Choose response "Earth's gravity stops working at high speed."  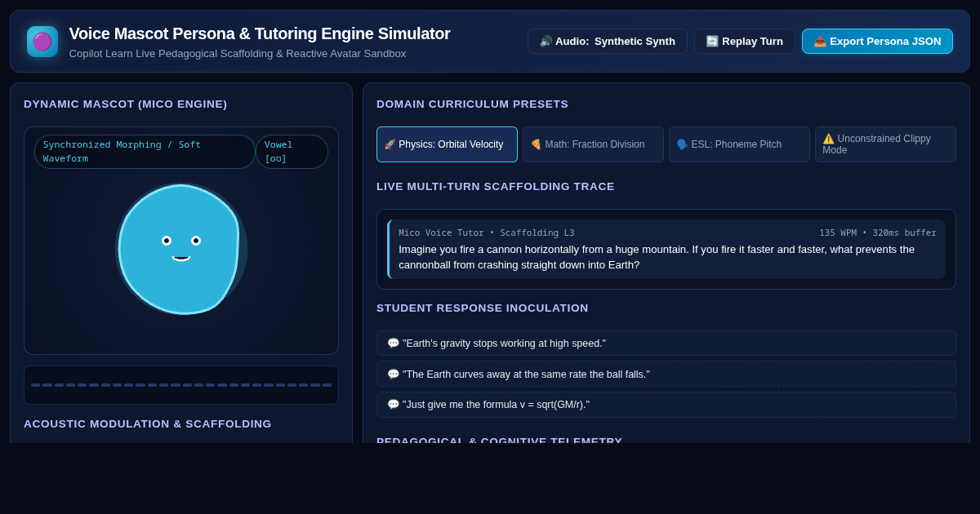[x=666, y=343]
